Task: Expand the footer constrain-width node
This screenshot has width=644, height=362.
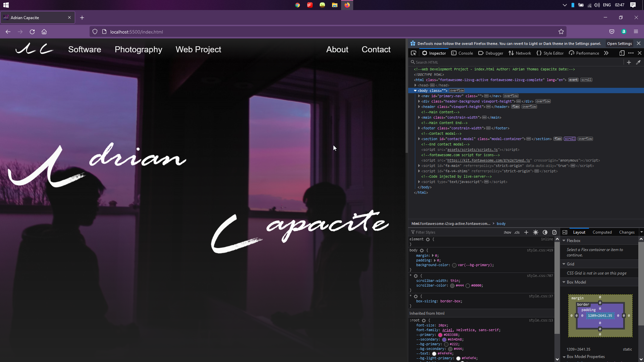Action: point(419,128)
